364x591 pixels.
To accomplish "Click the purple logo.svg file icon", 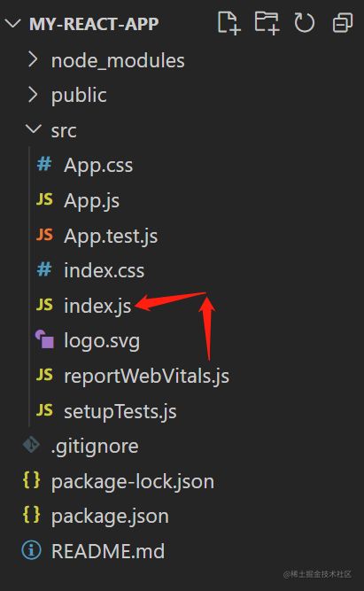I will 44,339.
